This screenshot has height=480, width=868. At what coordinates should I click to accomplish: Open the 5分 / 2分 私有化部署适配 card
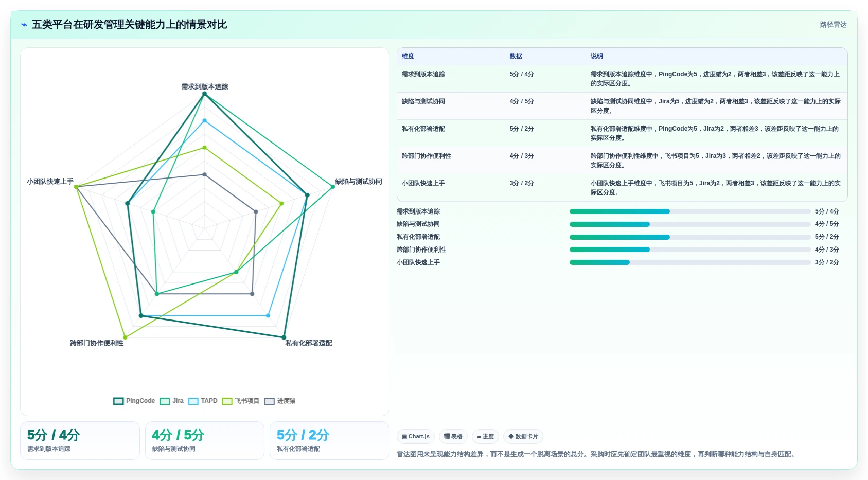click(x=329, y=440)
